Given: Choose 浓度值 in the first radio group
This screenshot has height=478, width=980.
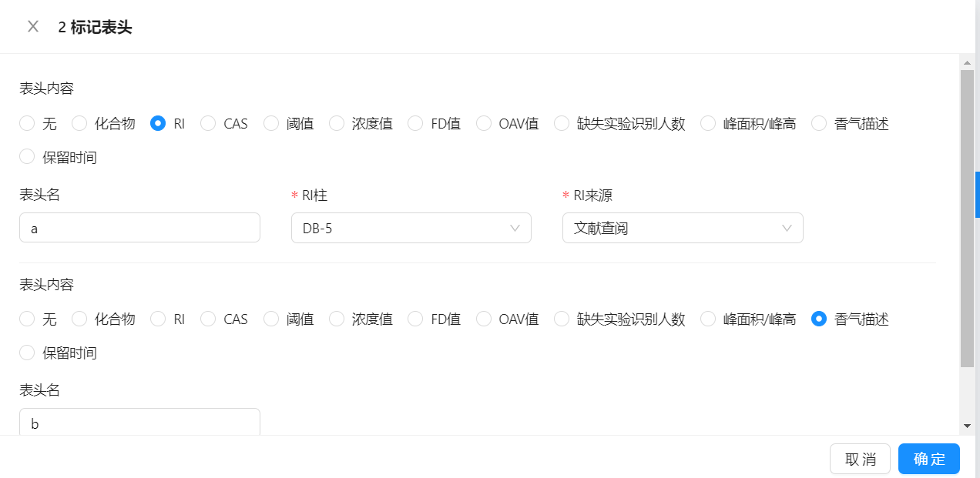Looking at the screenshot, I should pos(337,123).
